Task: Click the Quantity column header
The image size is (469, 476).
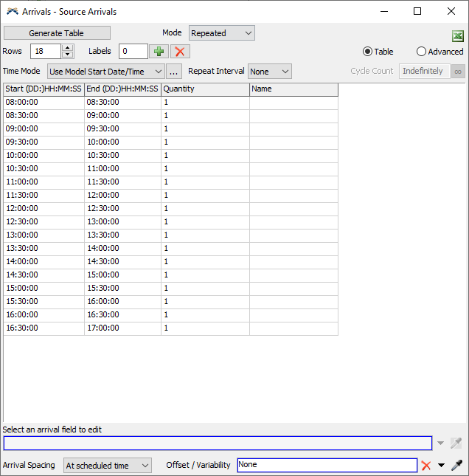Action: coord(205,89)
